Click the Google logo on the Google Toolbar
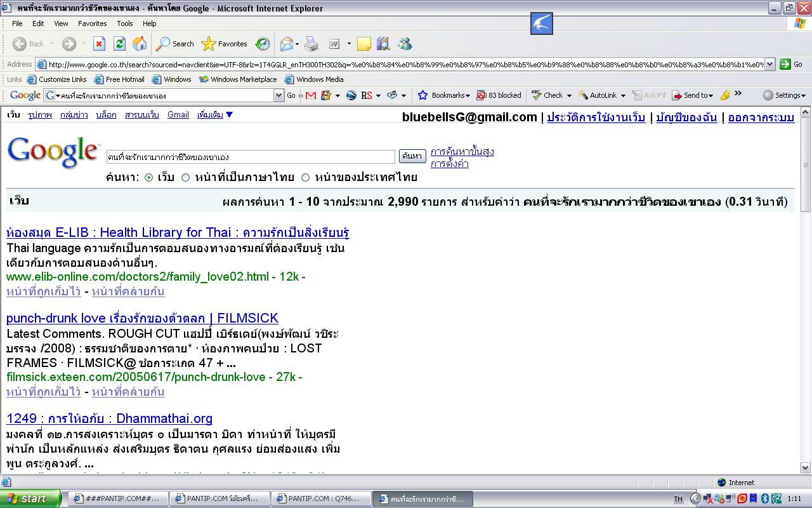The width and height of the screenshot is (812, 508). coord(25,95)
